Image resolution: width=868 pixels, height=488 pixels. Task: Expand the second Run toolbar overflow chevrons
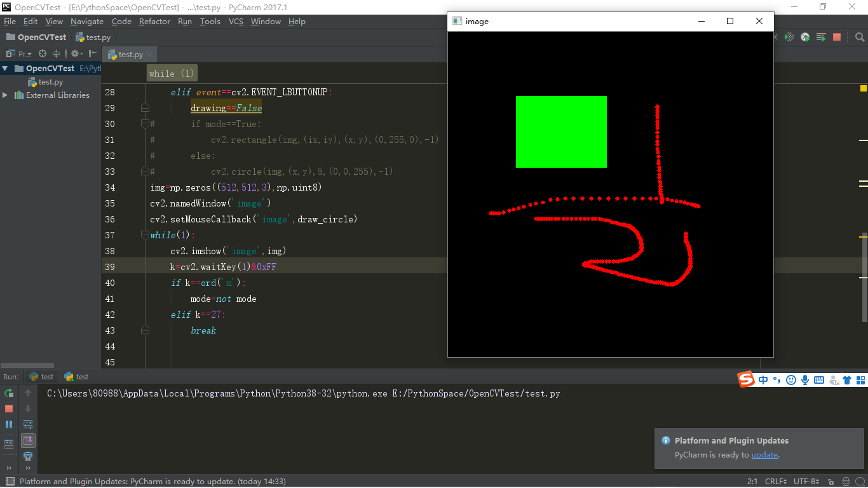coord(28,468)
